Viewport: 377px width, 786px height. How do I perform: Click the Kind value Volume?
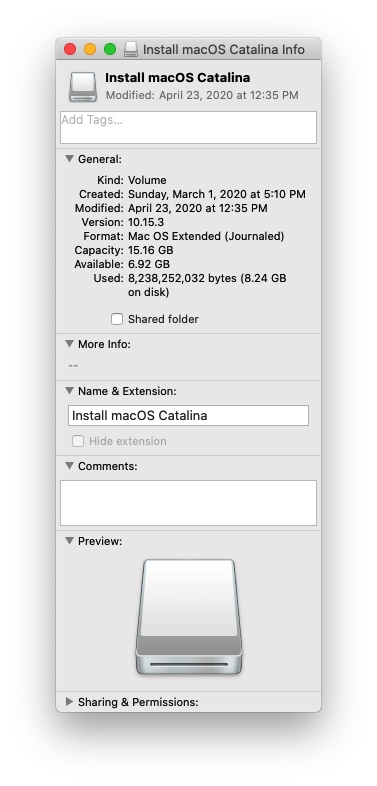coord(147,180)
